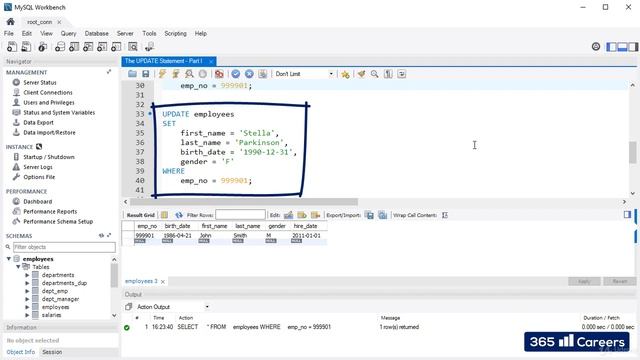Open Users and Privileges
This screenshot has width=640, height=360.
click(49, 102)
